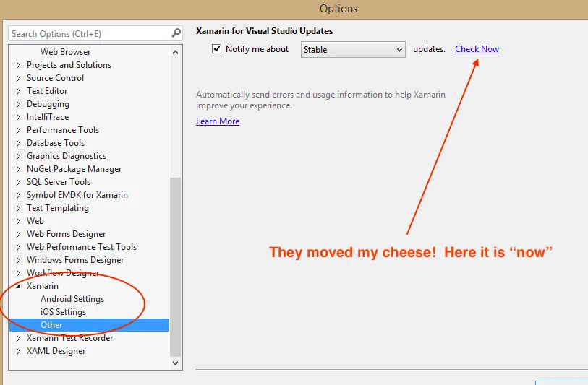Viewport: 588px width, 385px height.
Task: Toggle the Notify me about checkbox
Action: pos(216,49)
